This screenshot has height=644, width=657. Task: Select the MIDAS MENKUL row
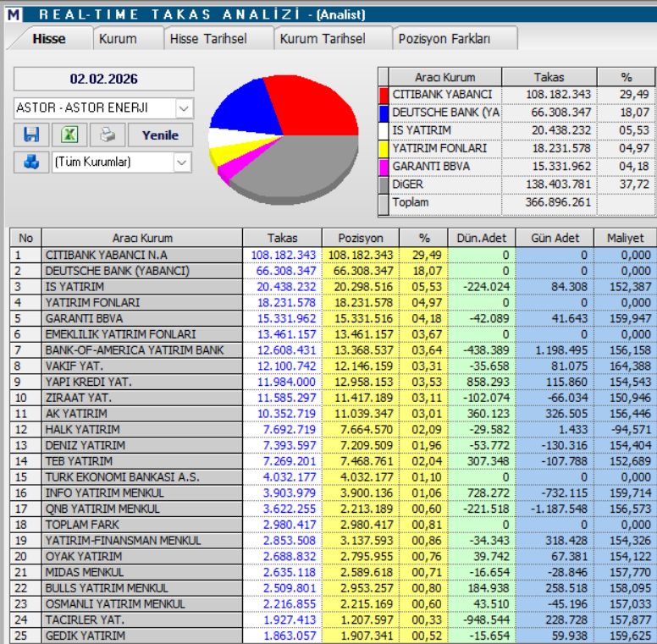tap(333, 572)
